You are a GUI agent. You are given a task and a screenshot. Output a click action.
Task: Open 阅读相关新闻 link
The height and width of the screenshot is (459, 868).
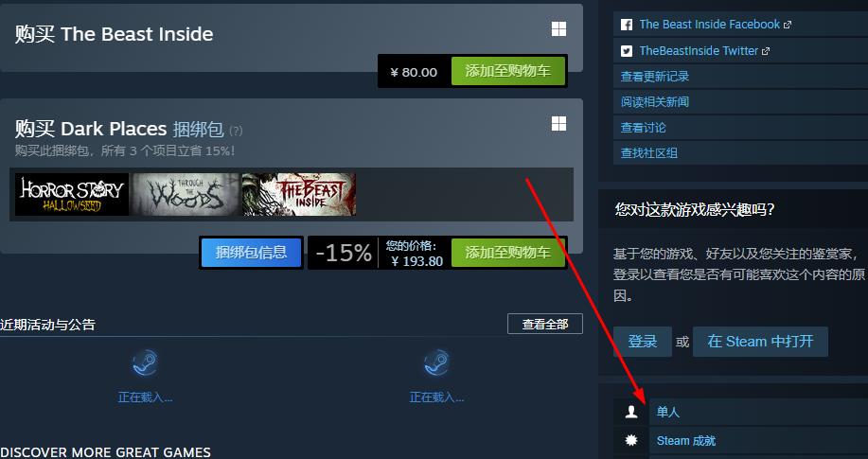pyautogui.click(x=655, y=102)
